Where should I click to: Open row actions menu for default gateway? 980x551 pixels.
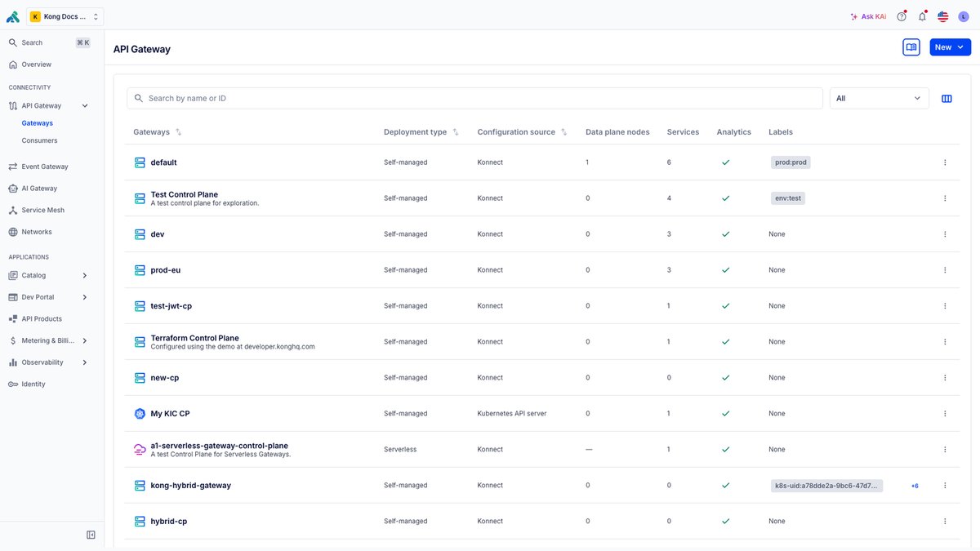(x=945, y=162)
